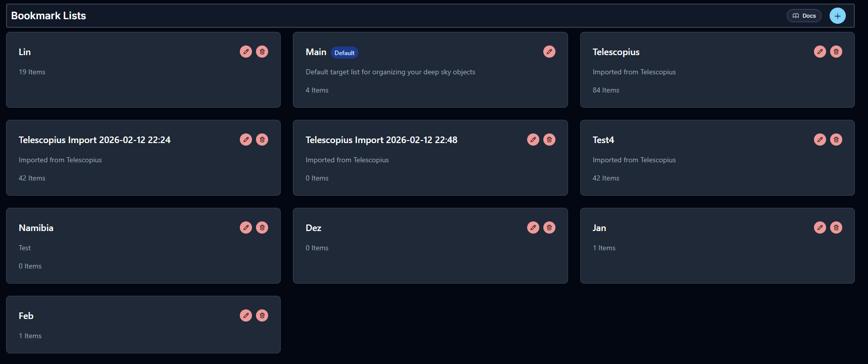Edit the Namibia list
The width and height of the screenshot is (868, 364).
click(246, 227)
